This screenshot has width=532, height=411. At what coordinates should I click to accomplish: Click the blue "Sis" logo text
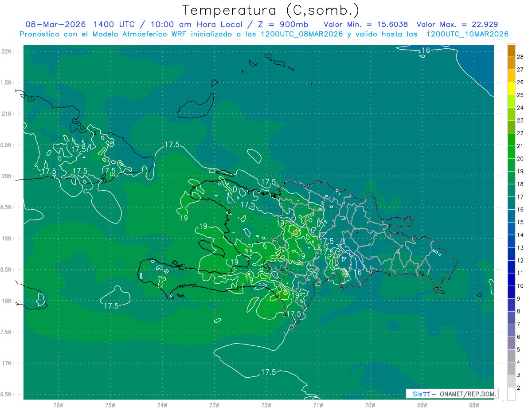pyautogui.click(x=418, y=394)
